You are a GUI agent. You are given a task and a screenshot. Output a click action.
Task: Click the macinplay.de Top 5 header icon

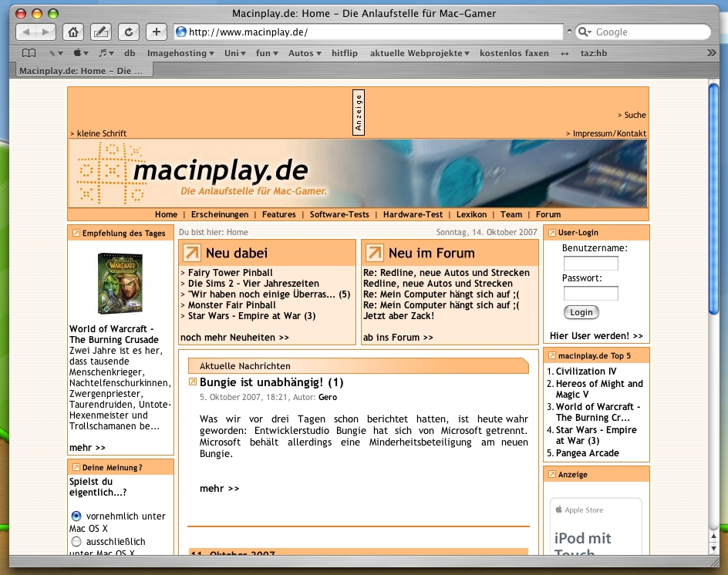551,356
